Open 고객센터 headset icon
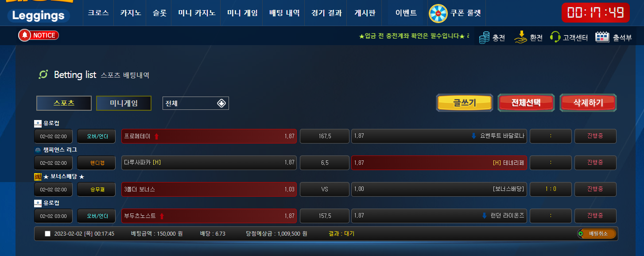The width and height of the screenshot is (644, 256). tap(555, 37)
